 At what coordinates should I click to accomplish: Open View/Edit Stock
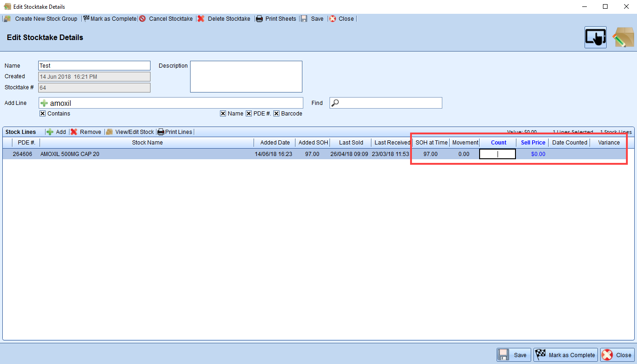tap(130, 132)
